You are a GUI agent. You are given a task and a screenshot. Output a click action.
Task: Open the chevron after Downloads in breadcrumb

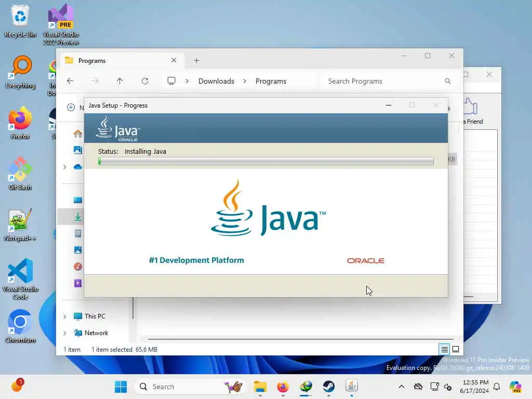tap(245, 81)
